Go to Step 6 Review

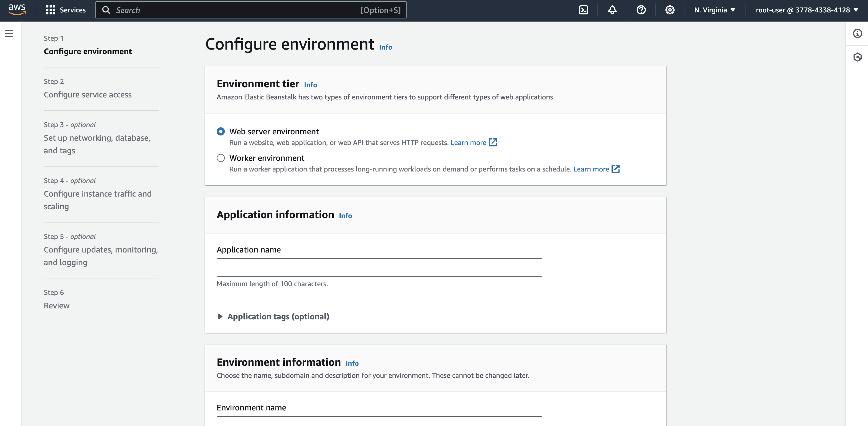pyautogui.click(x=56, y=306)
